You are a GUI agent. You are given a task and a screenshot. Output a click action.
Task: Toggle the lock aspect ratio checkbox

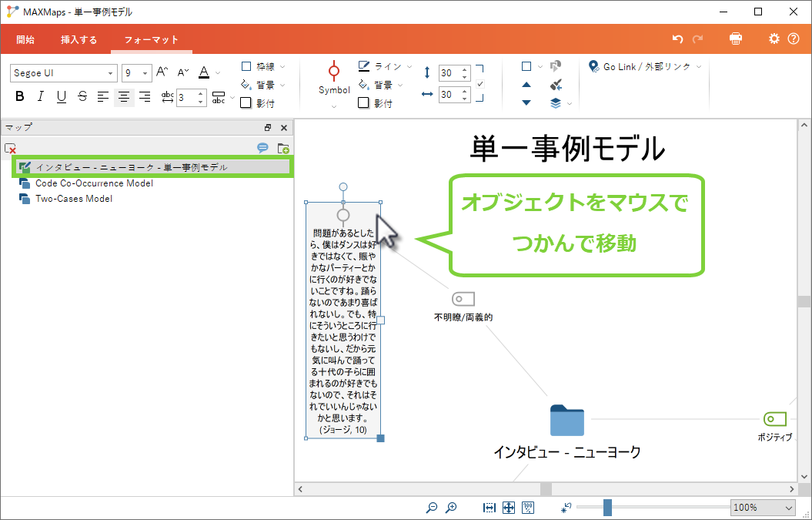pos(480,84)
